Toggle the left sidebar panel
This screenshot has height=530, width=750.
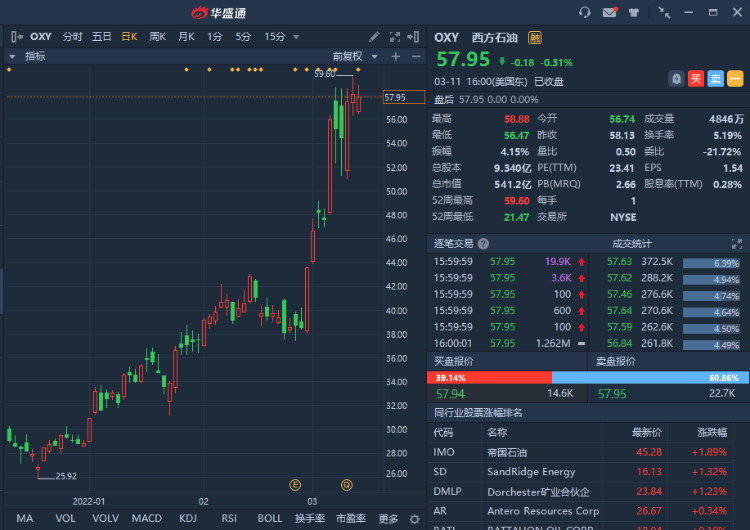(16, 37)
